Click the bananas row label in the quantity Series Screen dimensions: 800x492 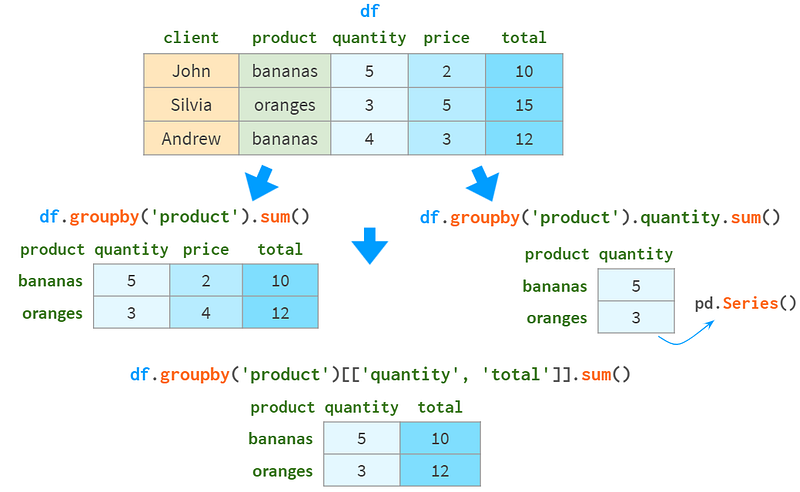[555, 286]
